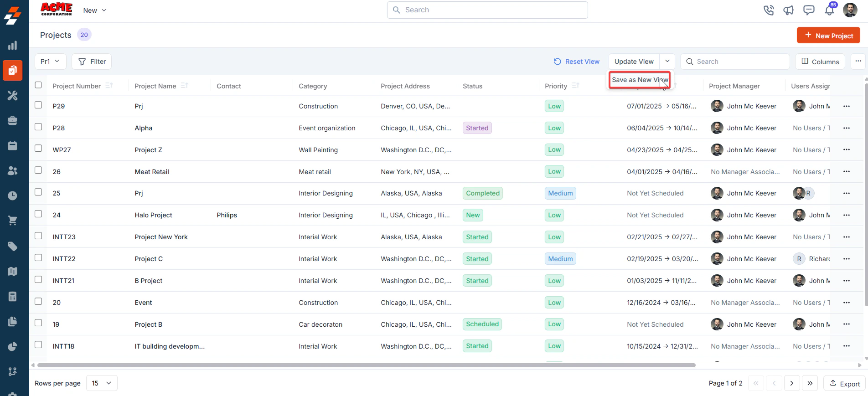868x396 pixels.
Task: Sort by Project Name column icon
Action: coord(184,86)
